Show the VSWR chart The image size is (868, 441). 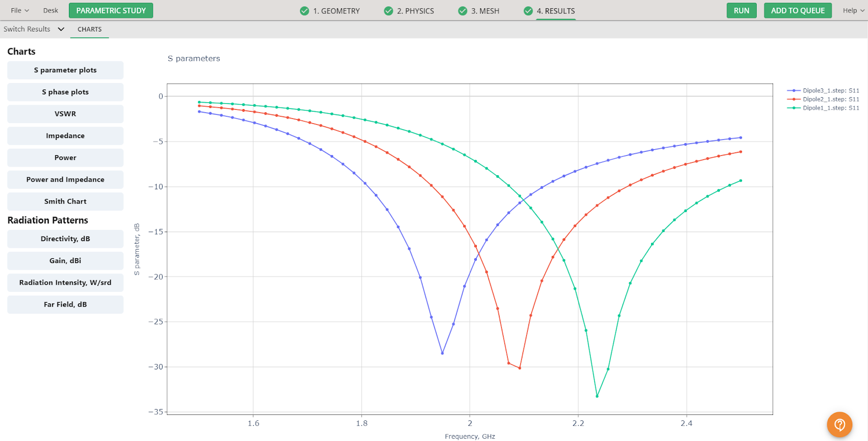coord(65,114)
